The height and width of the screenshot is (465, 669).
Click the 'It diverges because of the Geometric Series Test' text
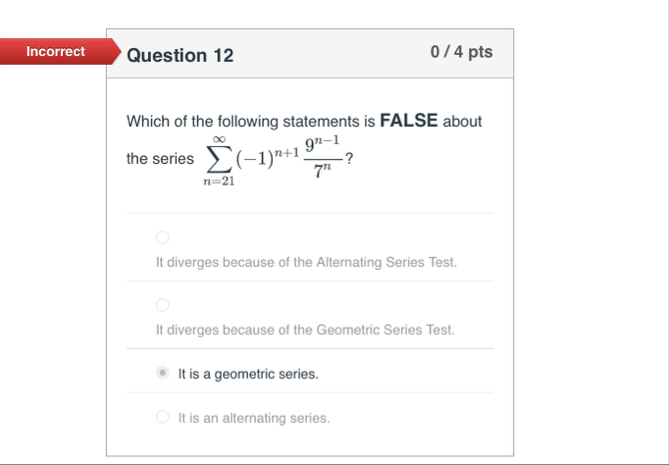click(305, 330)
